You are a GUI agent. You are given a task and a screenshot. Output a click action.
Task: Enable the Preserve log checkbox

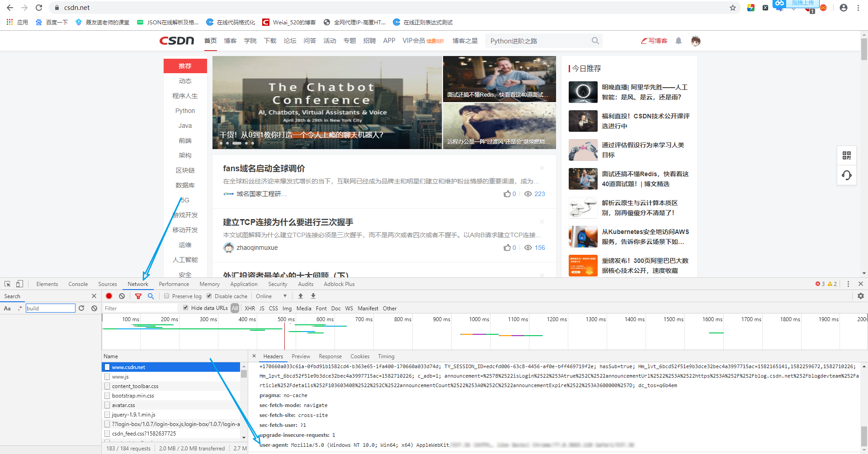coord(167,296)
